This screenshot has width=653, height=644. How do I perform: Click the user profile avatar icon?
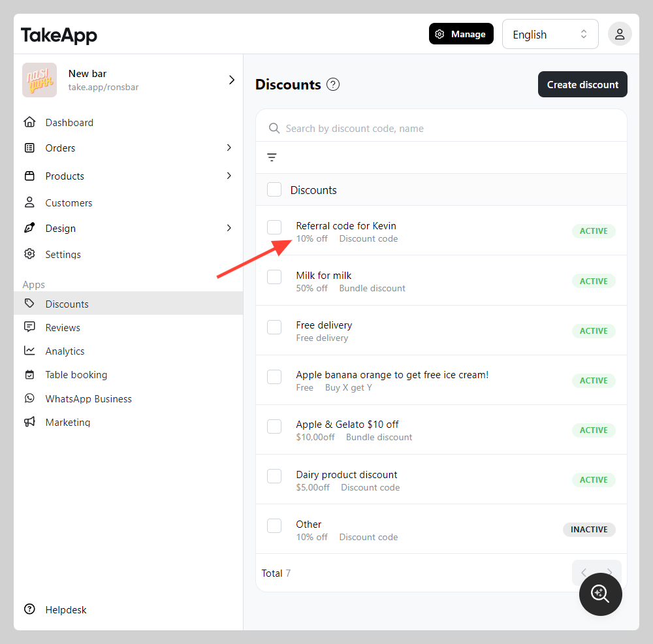click(620, 34)
